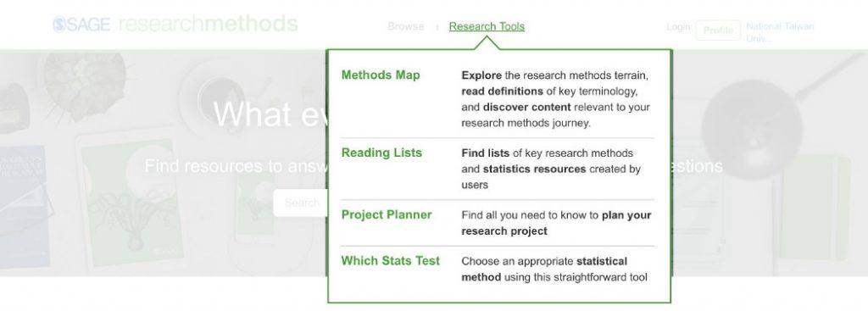Viewport: 868px width, 311px height.
Task: Open Methods Map from the menu
Action: 381,75
